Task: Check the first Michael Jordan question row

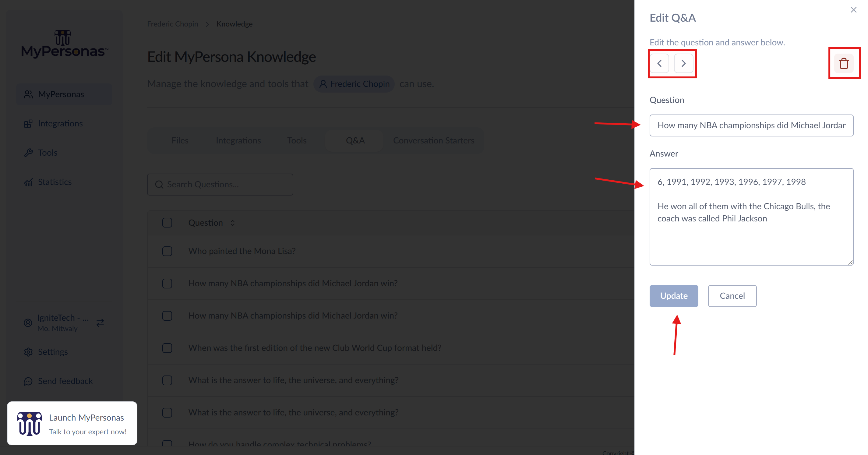Action: click(x=167, y=284)
